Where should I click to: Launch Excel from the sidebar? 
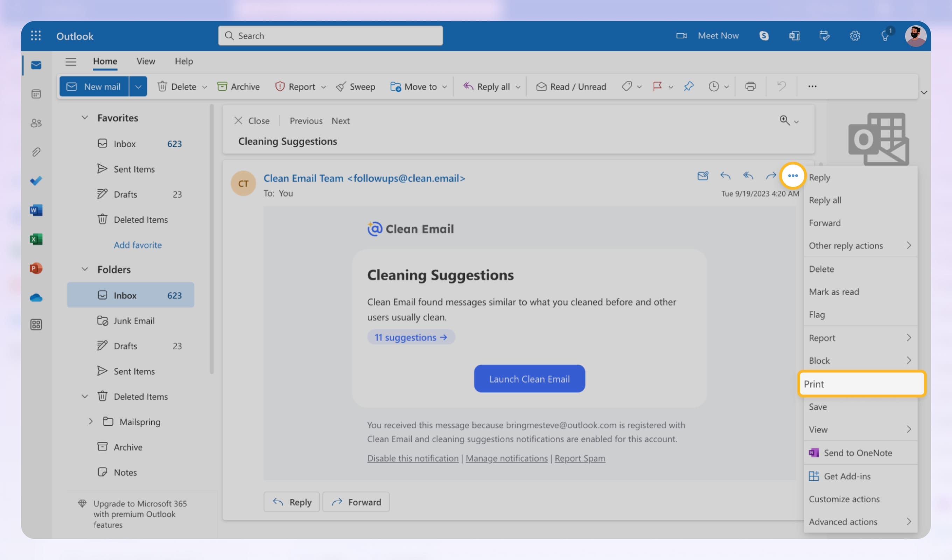tap(36, 239)
